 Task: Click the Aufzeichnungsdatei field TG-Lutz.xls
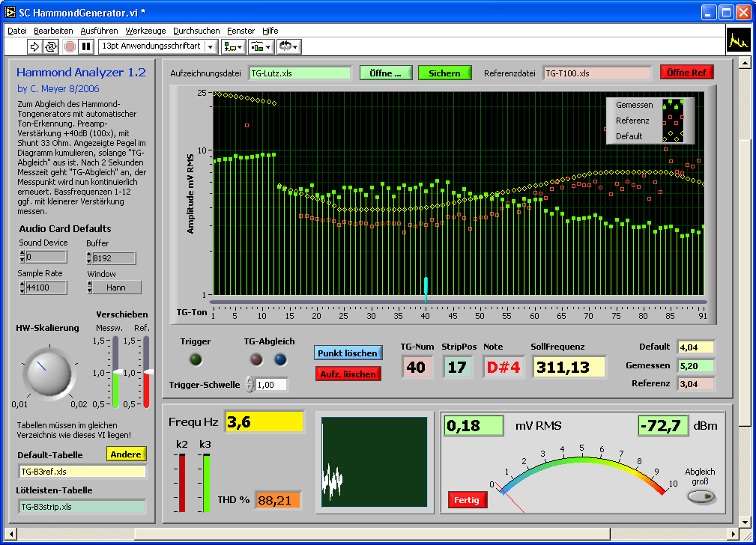point(300,73)
